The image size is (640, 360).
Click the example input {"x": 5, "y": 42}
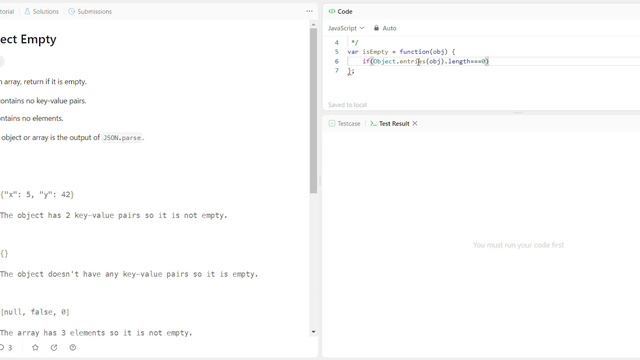coord(37,195)
